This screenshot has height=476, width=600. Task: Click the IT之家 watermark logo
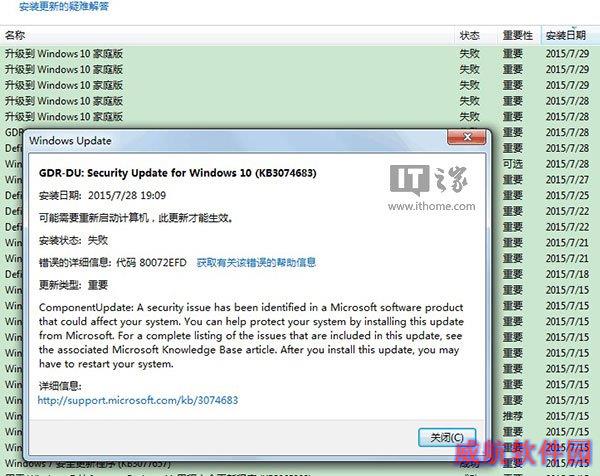click(428, 179)
